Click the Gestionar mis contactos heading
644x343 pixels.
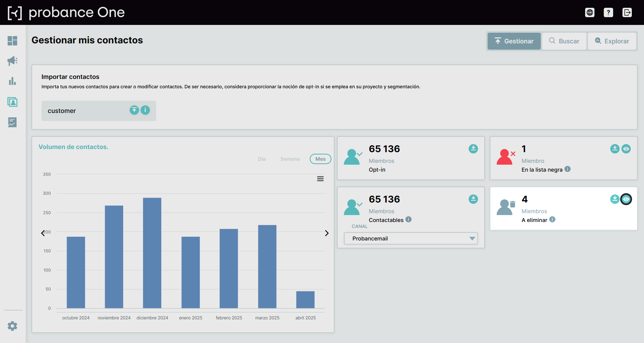[87, 40]
